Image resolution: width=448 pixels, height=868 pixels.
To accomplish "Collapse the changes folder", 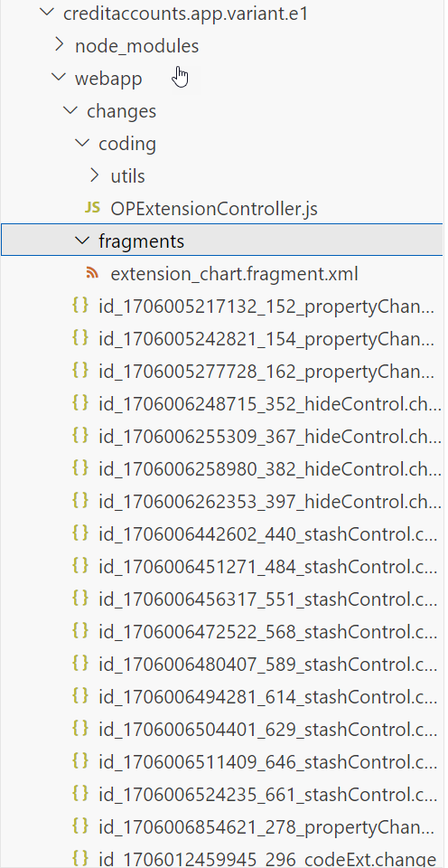I will [70, 110].
